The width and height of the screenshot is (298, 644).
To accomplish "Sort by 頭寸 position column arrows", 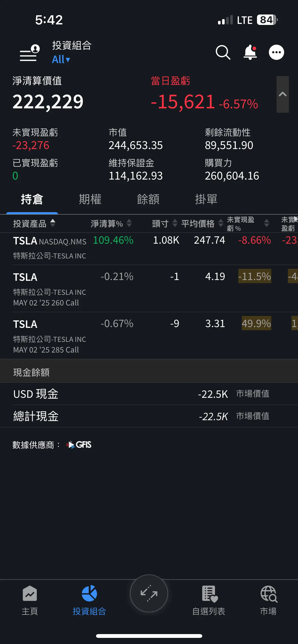I will tap(175, 223).
